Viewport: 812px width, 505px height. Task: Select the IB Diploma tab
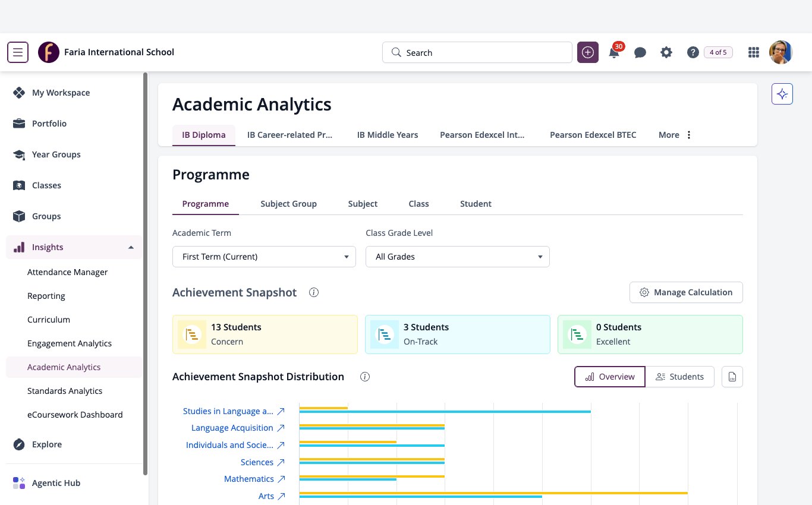coord(204,135)
